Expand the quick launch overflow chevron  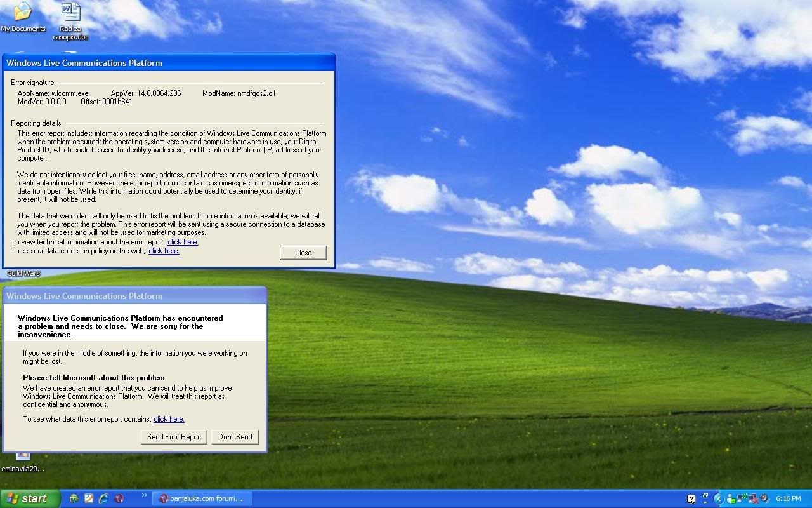pyautogui.click(x=144, y=496)
